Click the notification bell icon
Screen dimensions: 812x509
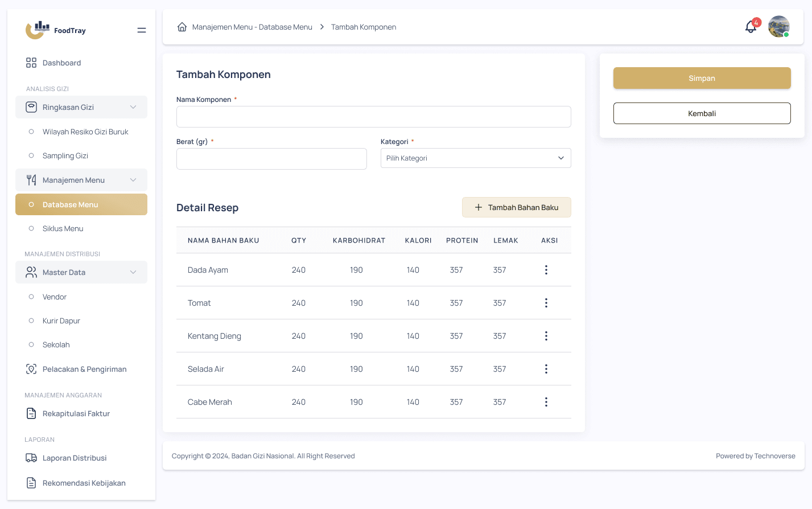pos(751,27)
